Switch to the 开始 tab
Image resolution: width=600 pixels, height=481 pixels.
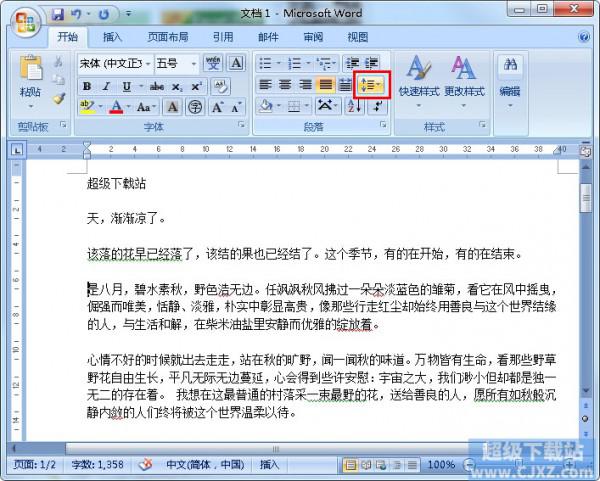pos(68,37)
